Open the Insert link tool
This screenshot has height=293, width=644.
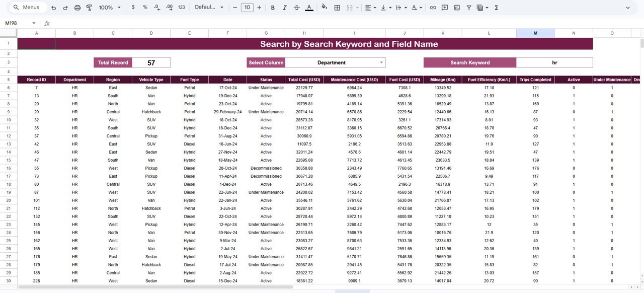click(433, 8)
